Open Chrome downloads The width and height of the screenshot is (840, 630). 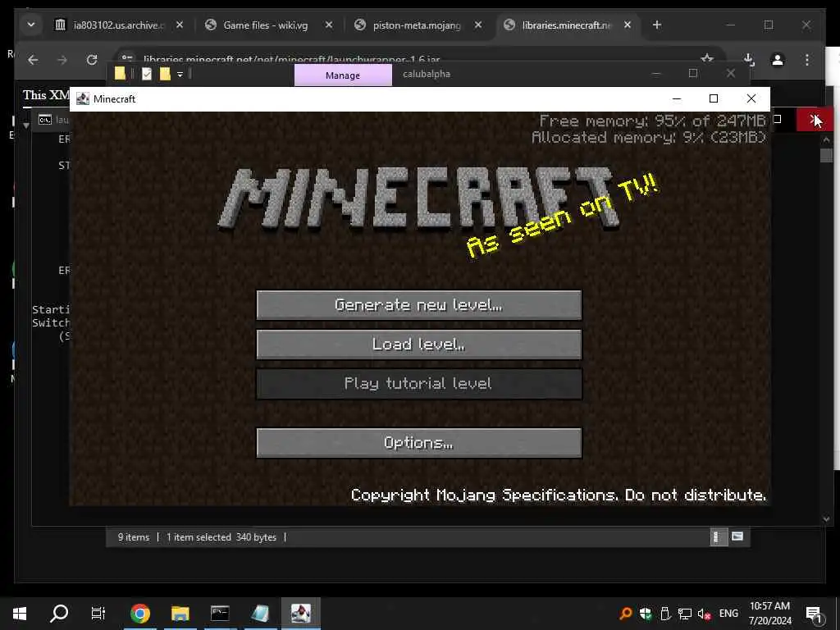749,60
